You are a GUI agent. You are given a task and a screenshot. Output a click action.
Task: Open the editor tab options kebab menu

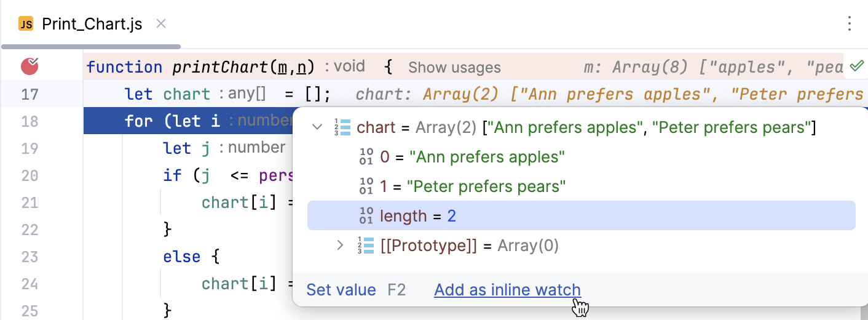click(849, 24)
